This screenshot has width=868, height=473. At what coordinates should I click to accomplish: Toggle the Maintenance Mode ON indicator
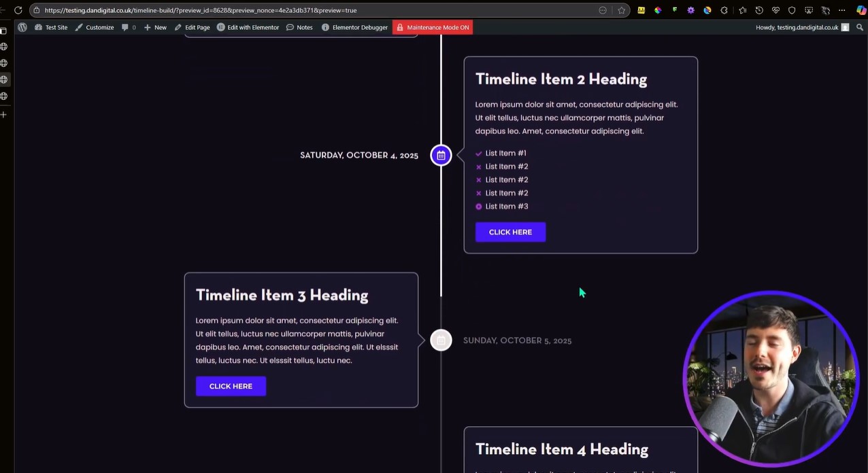point(432,27)
